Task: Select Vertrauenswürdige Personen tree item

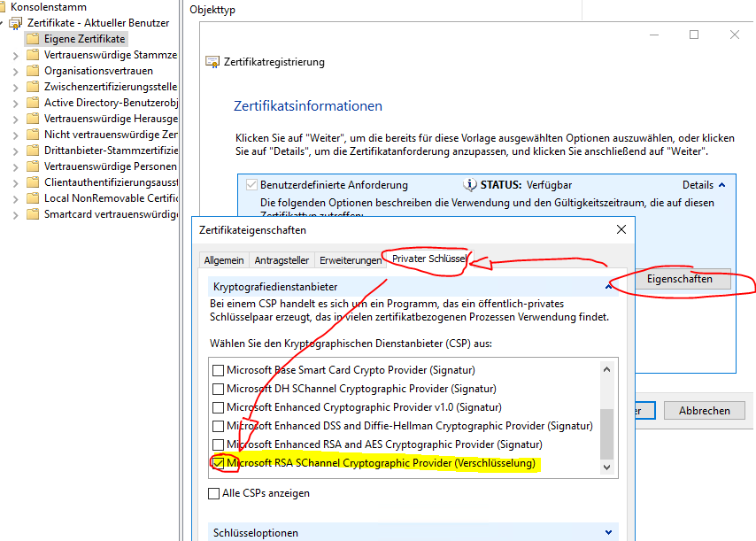Action: [111, 166]
